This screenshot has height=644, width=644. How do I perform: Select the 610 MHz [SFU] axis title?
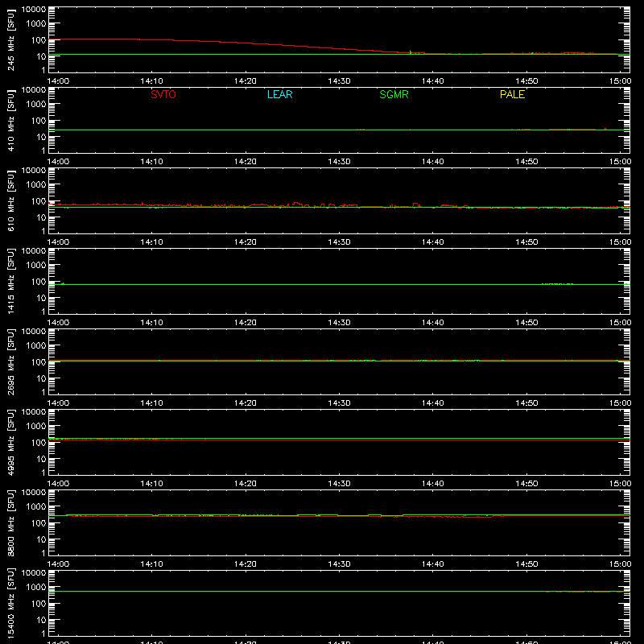click(x=10, y=200)
